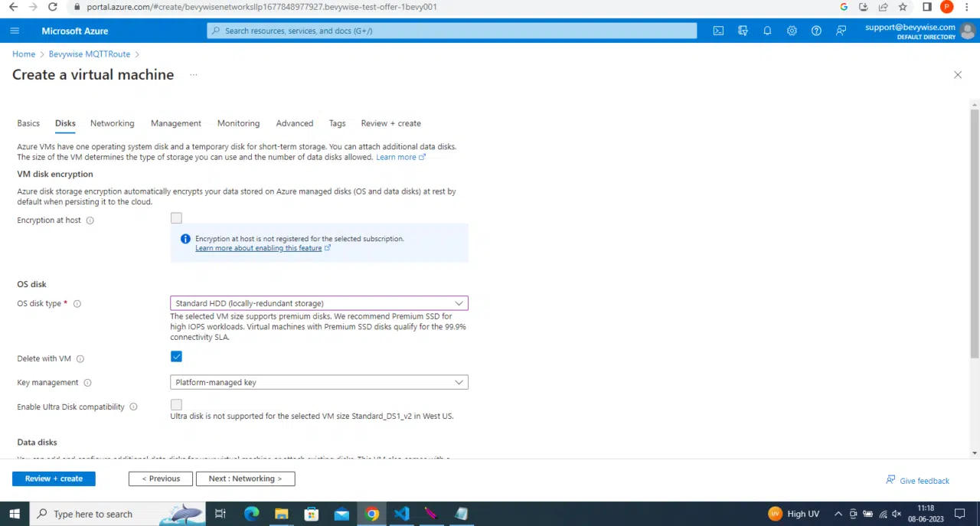Follow the Learn more link about disks
This screenshot has height=526, width=980.
pyautogui.click(x=400, y=157)
